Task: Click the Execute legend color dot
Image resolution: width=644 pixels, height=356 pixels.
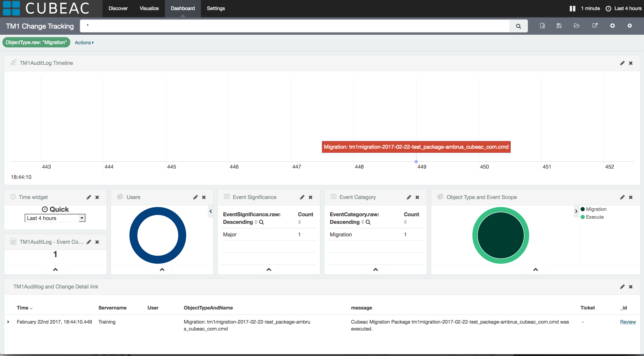Action: click(582, 217)
